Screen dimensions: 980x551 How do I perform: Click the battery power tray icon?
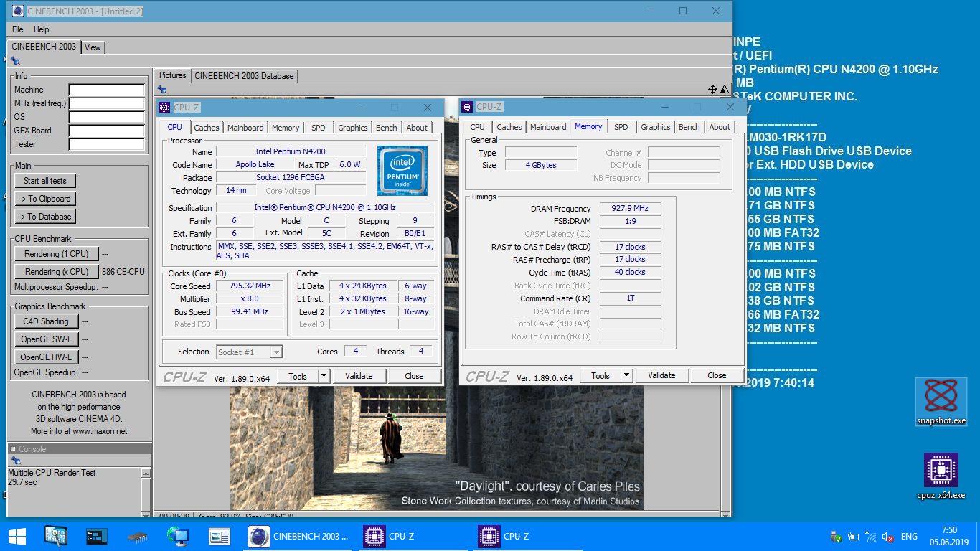coord(854,536)
